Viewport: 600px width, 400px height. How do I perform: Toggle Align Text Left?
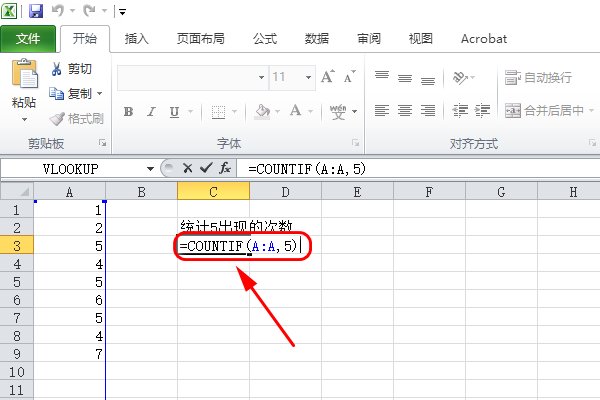click(382, 111)
